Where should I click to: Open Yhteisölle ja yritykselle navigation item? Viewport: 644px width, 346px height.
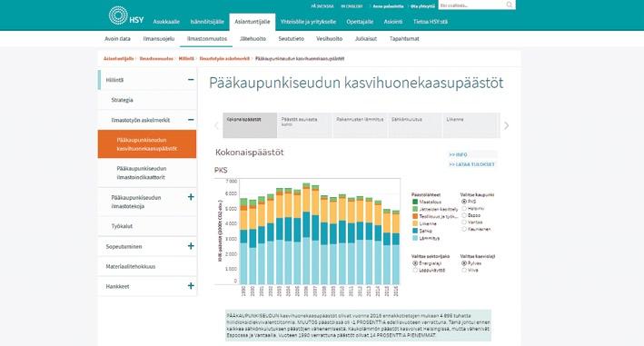(308, 22)
